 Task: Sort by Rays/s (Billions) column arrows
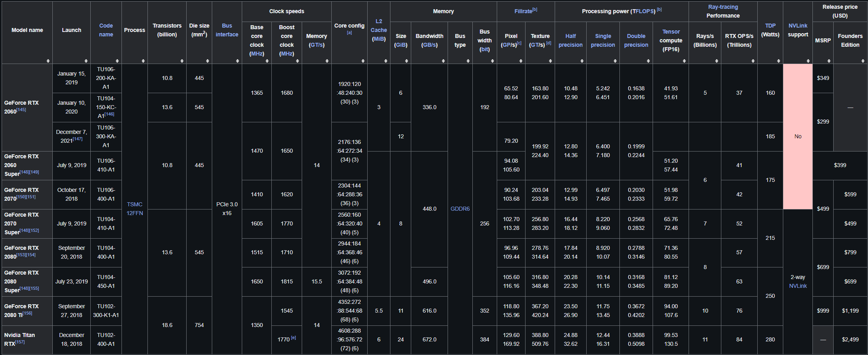click(x=717, y=61)
